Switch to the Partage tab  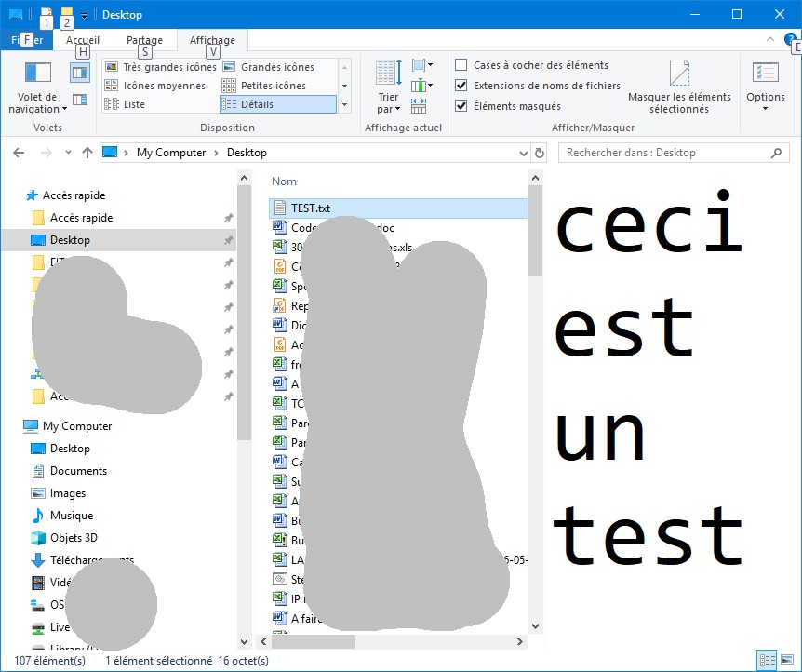145,39
